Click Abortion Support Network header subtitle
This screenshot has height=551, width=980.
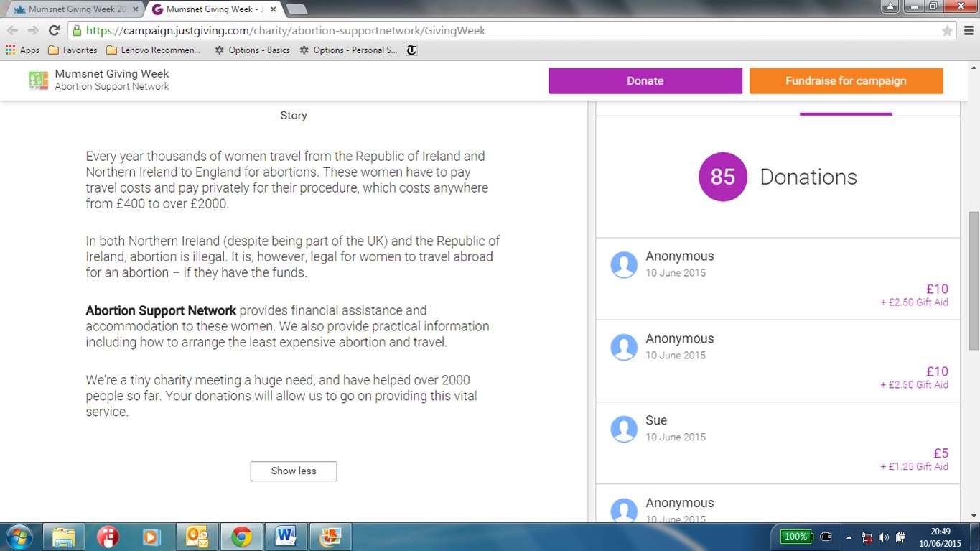point(112,87)
